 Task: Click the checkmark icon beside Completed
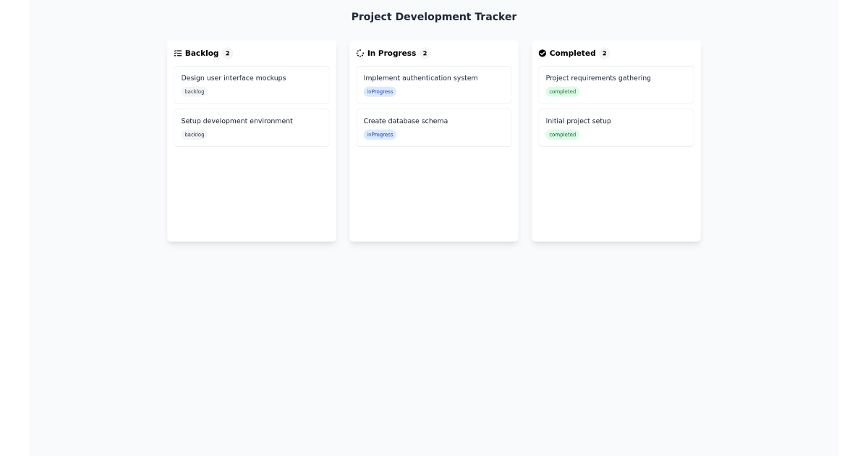click(x=542, y=53)
